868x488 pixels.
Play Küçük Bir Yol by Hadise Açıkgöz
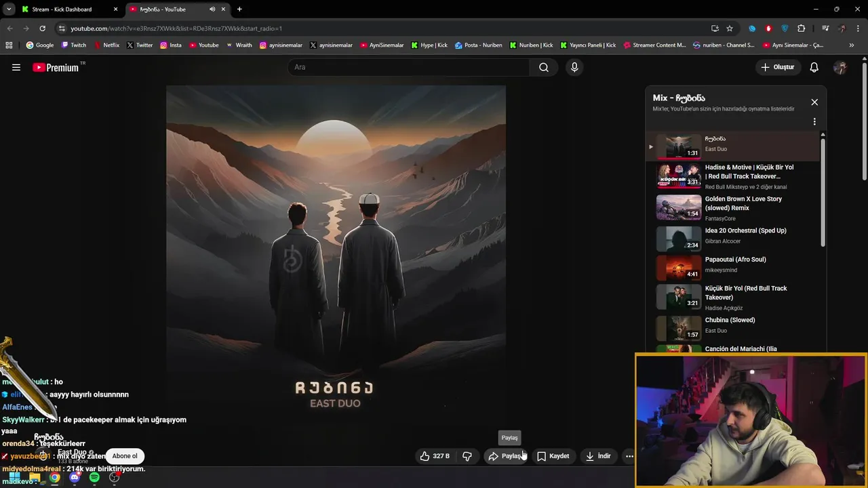click(x=732, y=297)
